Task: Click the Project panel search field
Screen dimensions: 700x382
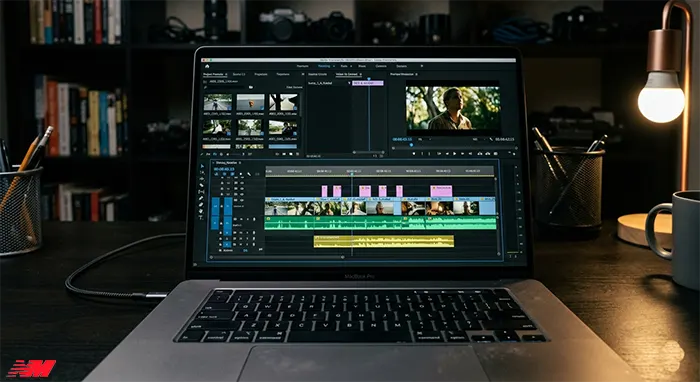Action: pos(224,87)
